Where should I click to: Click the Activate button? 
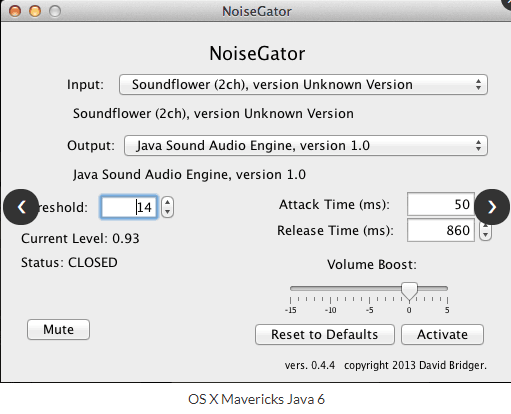coord(442,334)
